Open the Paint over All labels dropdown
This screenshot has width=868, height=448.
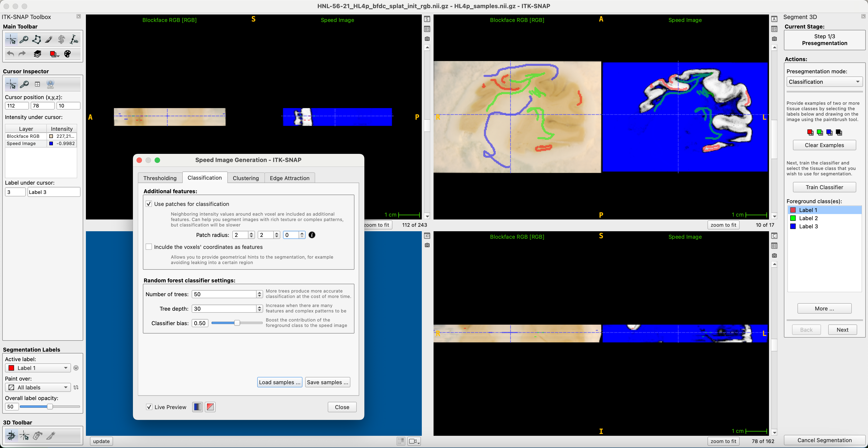pos(38,388)
